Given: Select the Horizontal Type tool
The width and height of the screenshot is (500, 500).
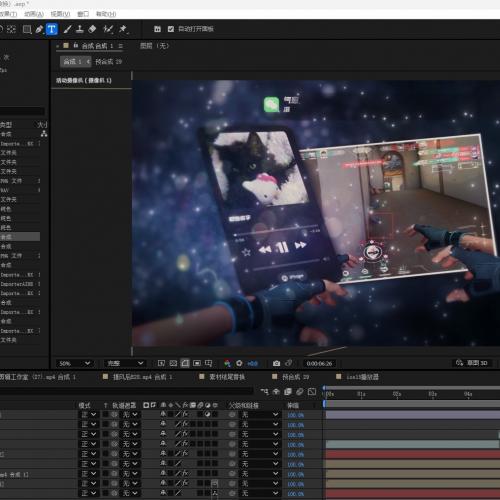Looking at the screenshot, I should pyautogui.click(x=51, y=29).
